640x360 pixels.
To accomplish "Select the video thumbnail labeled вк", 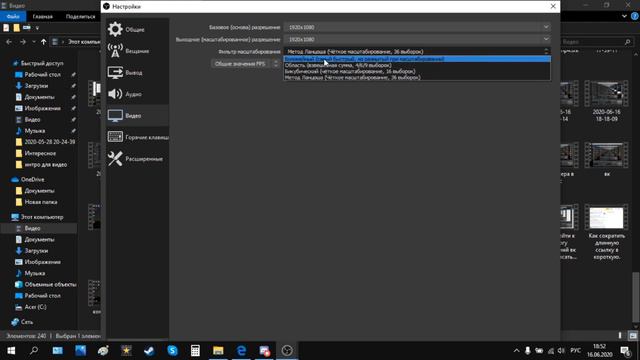I will coord(607,160).
